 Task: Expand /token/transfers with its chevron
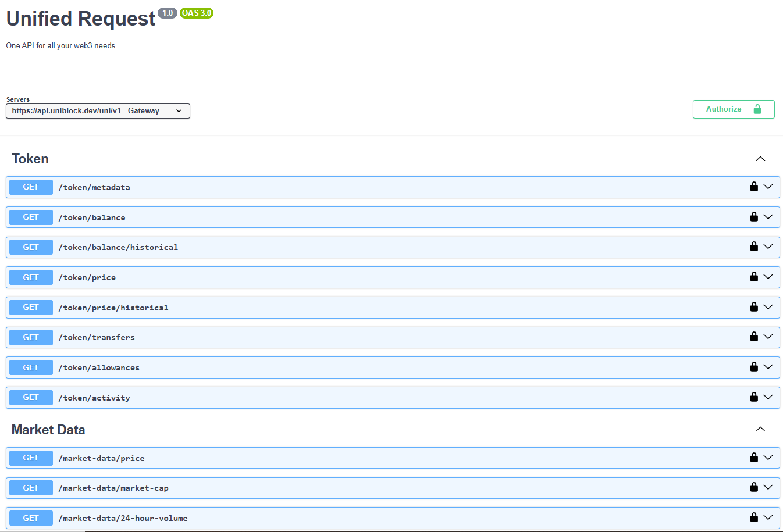coord(768,337)
